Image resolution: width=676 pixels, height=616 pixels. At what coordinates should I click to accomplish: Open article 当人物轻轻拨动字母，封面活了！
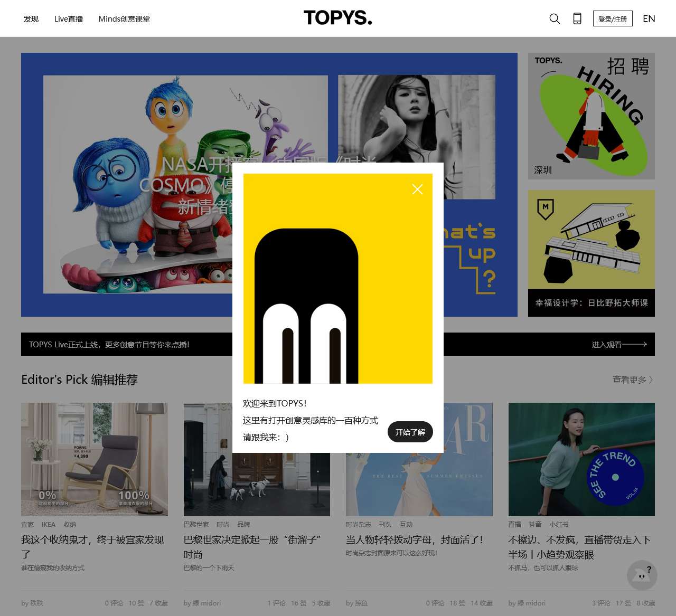coord(415,539)
